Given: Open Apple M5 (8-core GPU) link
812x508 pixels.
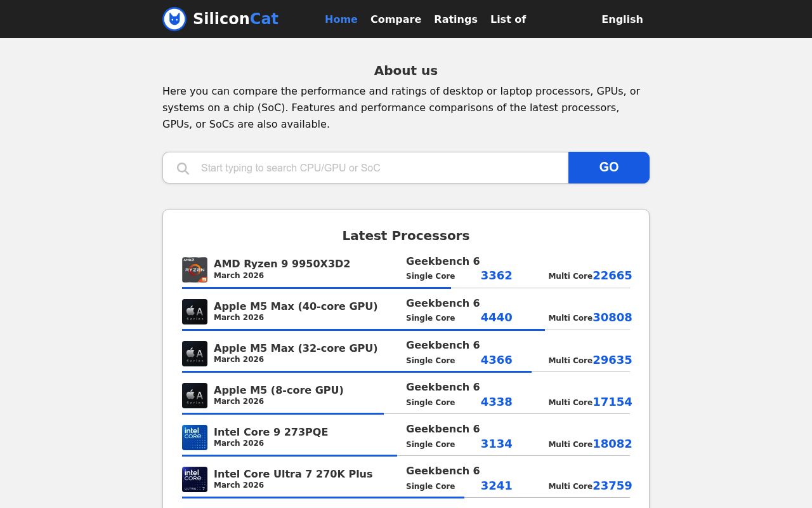Looking at the screenshot, I should [278, 390].
